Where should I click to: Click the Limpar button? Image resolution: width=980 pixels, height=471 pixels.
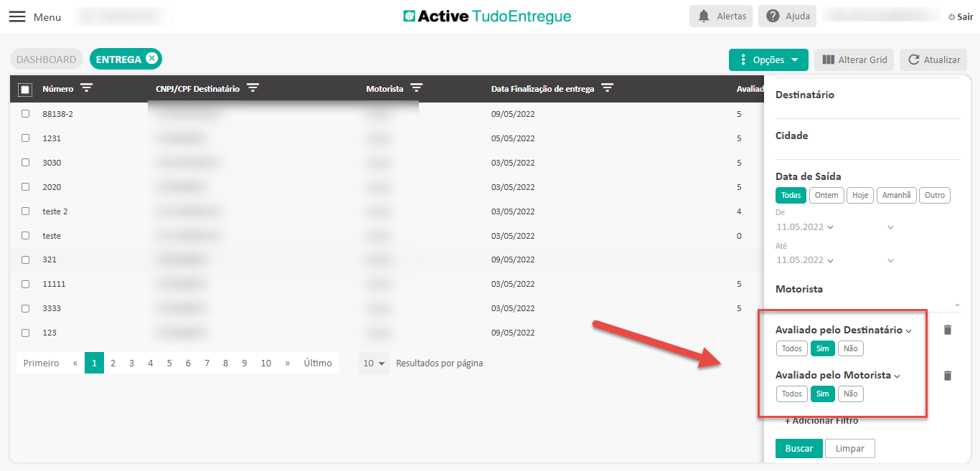pyautogui.click(x=849, y=449)
